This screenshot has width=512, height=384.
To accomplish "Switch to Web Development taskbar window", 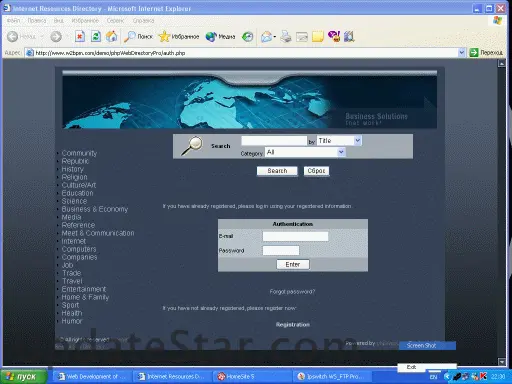I will pos(92,377).
